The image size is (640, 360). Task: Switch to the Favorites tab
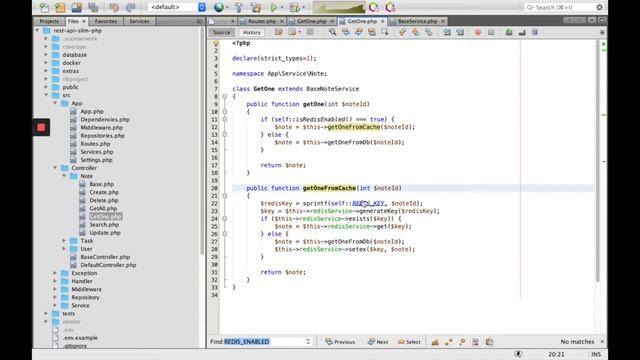(x=106, y=21)
